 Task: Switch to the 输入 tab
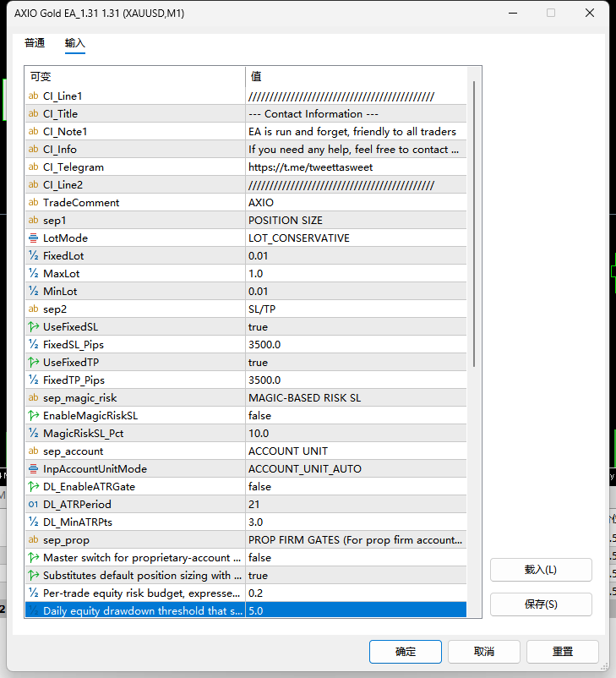point(75,43)
